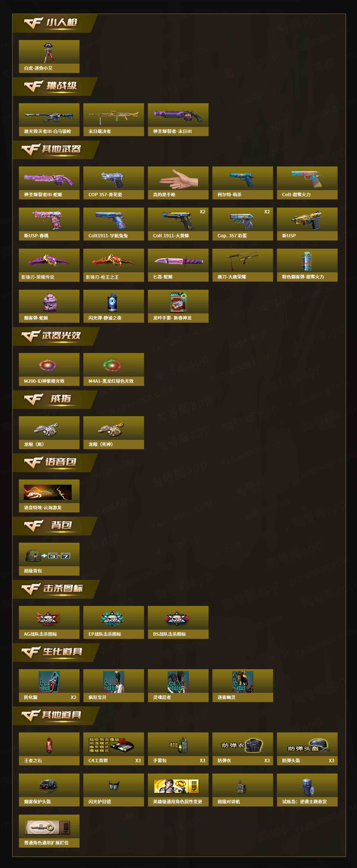Click the 灵魂忍者 biochemical item
Screen dimensions: 357x868
point(178,686)
